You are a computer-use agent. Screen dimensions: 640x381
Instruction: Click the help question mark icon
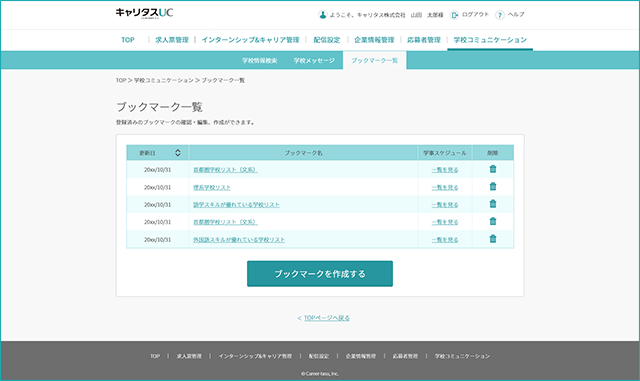pyautogui.click(x=500, y=15)
